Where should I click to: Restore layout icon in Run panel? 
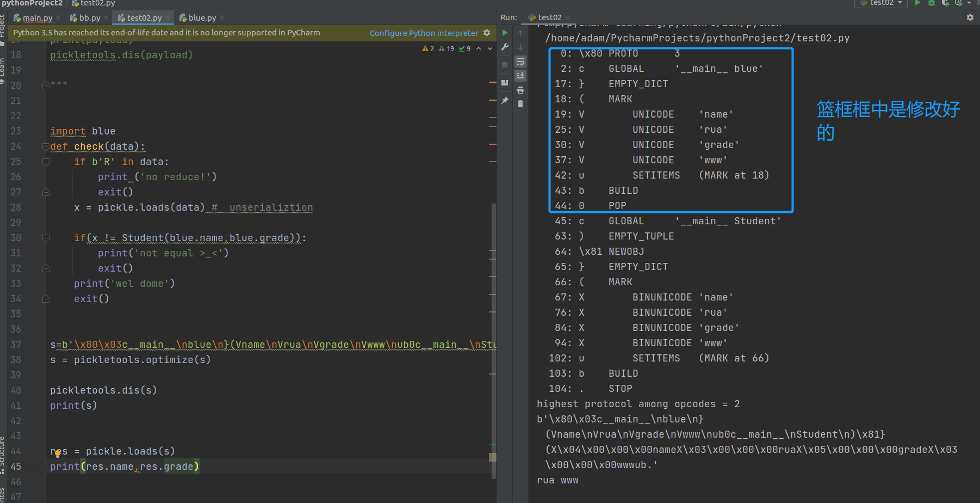point(505,83)
